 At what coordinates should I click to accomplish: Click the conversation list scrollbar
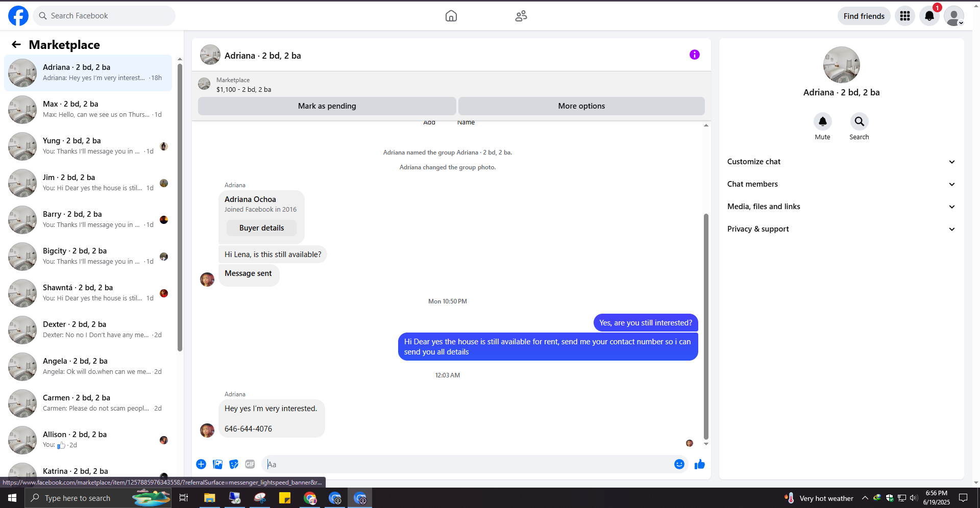[180, 208]
